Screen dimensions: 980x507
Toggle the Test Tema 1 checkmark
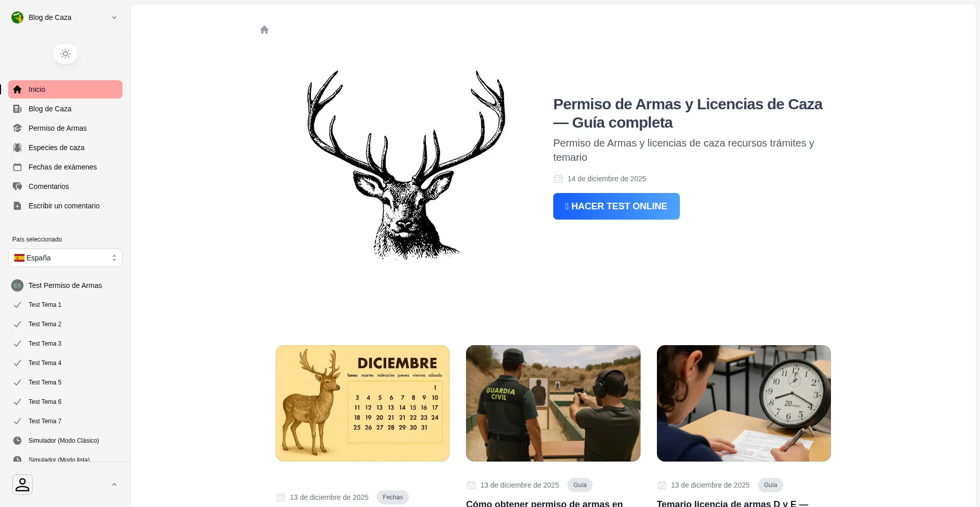[x=17, y=305]
